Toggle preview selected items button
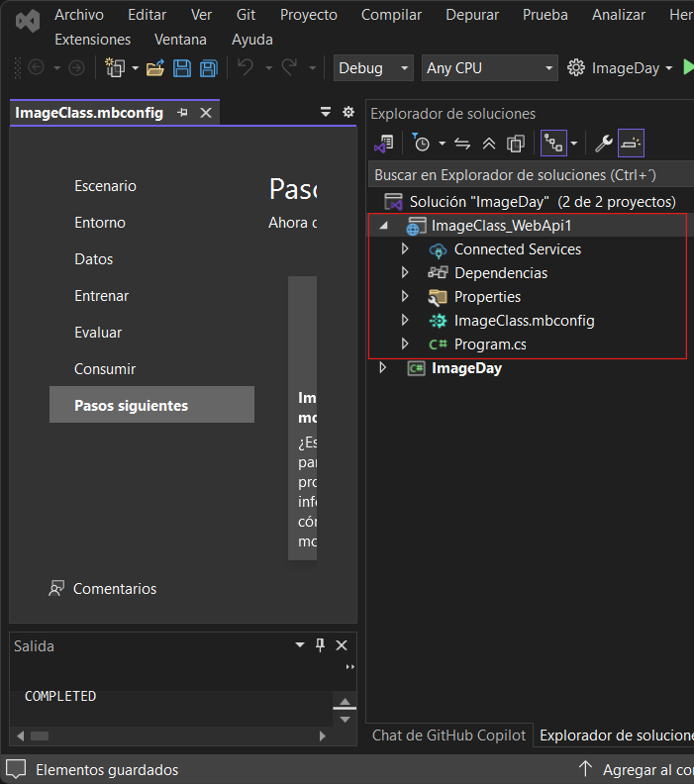 pos(631,144)
